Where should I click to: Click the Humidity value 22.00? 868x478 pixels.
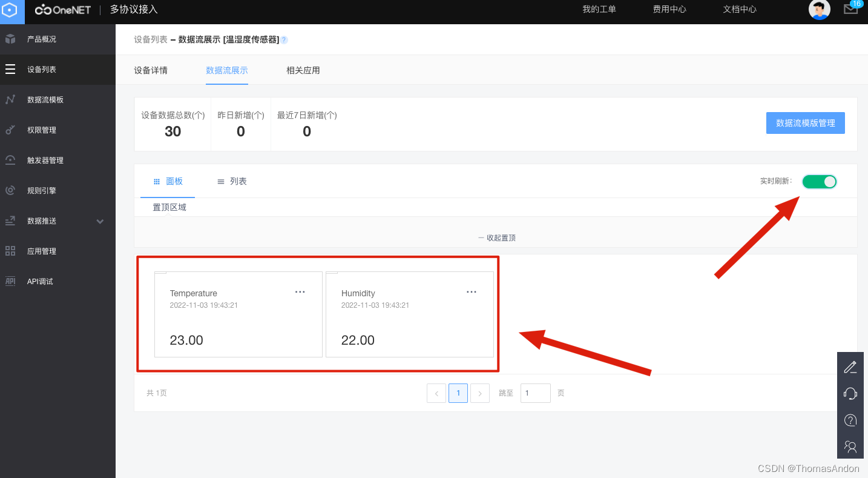pos(358,340)
